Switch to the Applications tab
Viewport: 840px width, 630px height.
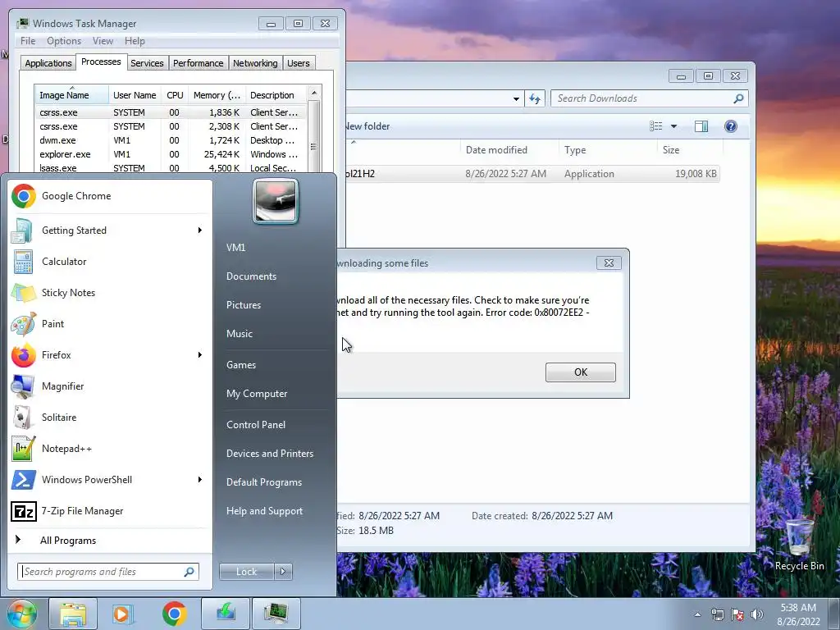coord(48,63)
